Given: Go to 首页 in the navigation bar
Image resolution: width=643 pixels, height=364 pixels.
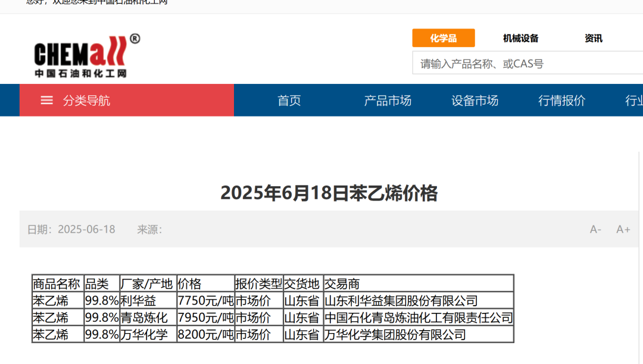Looking at the screenshot, I should (289, 101).
